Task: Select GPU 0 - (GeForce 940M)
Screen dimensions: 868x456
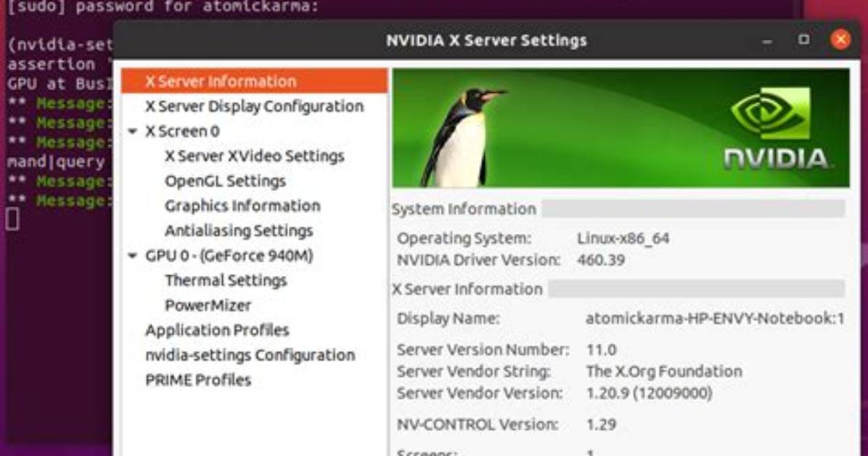Action: [229, 256]
